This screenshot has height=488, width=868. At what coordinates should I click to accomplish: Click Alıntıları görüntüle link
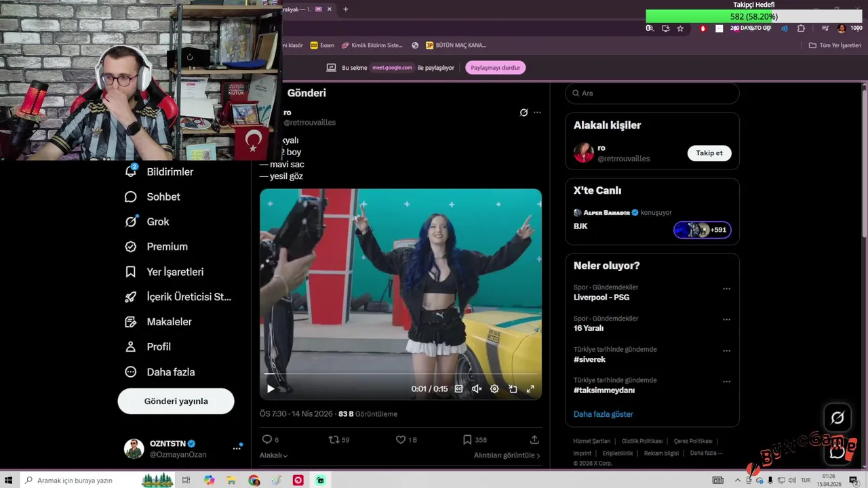507,455
